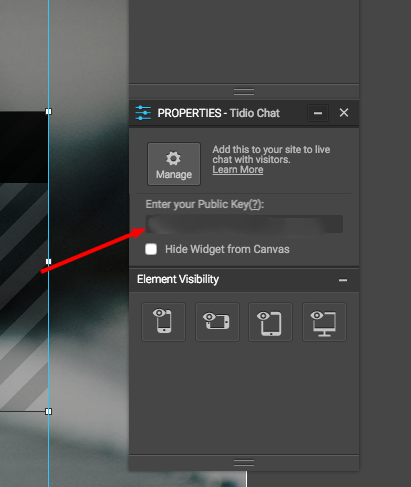Collapse the Element Visibility section
Screen dimensions: 411x487
343,280
